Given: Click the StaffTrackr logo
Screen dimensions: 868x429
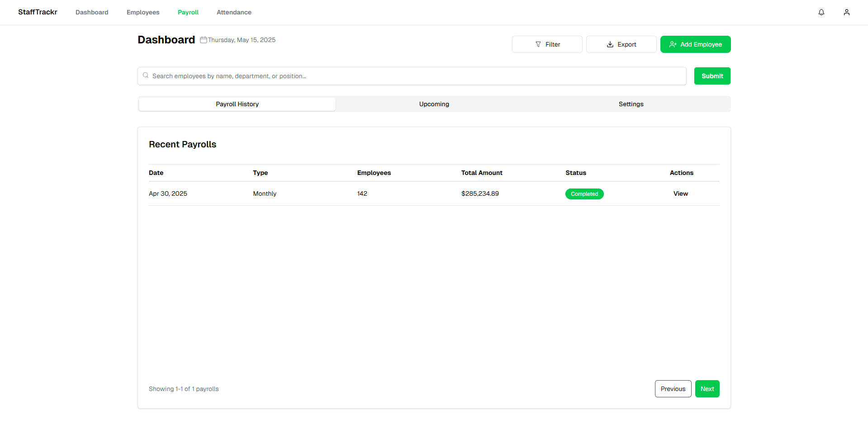Looking at the screenshot, I should pos(38,12).
